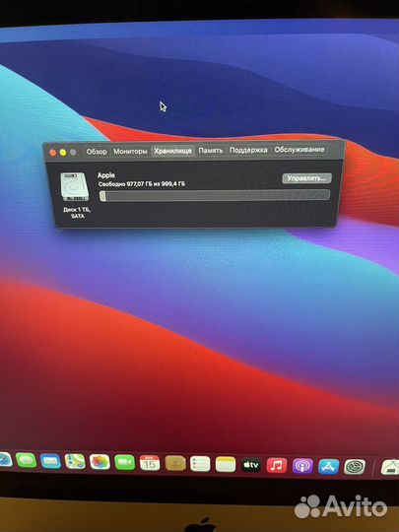Open the Contacts app in dock

(x=175, y=463)
